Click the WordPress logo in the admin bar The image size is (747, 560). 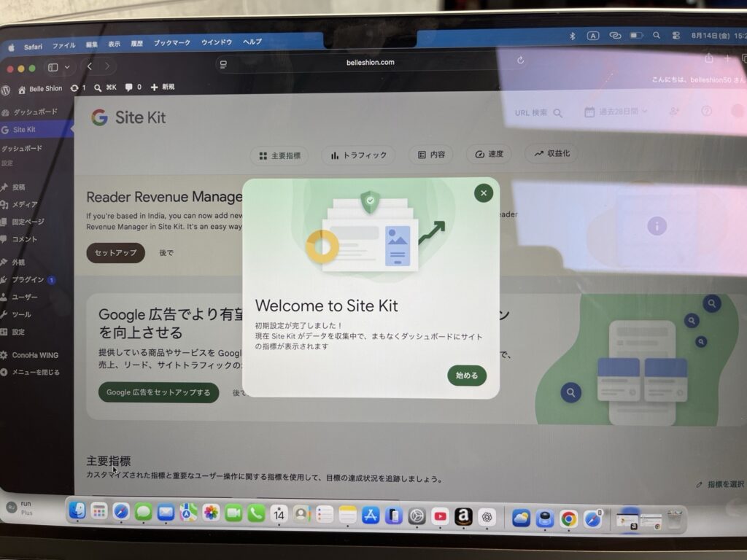pyautogui.click(x=5, y=90)
